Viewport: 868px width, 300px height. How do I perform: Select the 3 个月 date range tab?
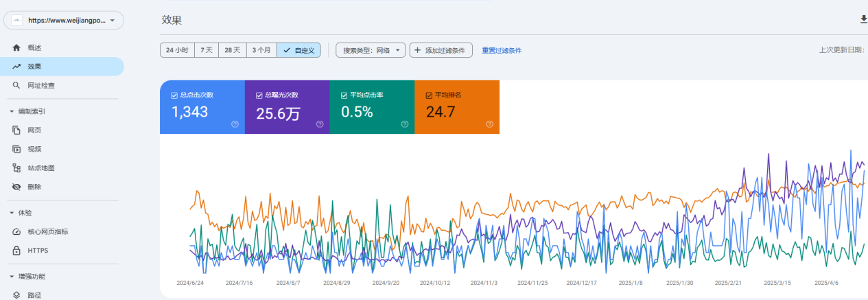[x=261, y=50]
